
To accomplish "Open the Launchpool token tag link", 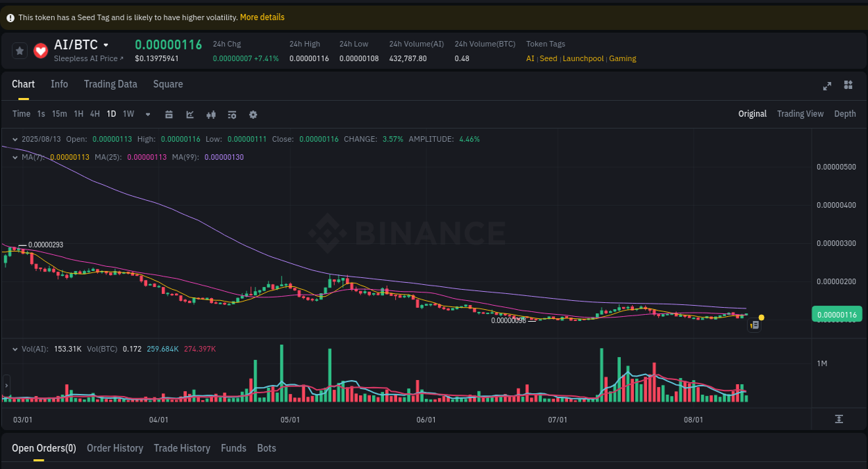I will 583,58.
